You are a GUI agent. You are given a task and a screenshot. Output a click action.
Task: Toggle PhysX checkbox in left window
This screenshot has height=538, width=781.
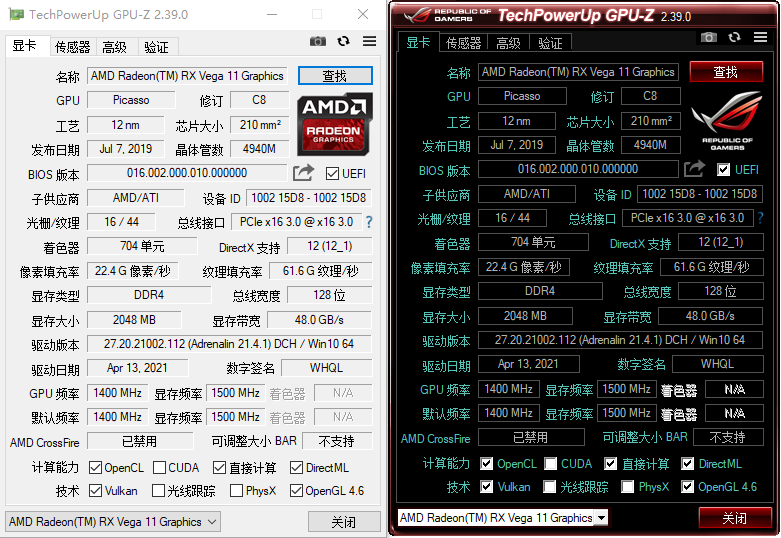point(237,491)
